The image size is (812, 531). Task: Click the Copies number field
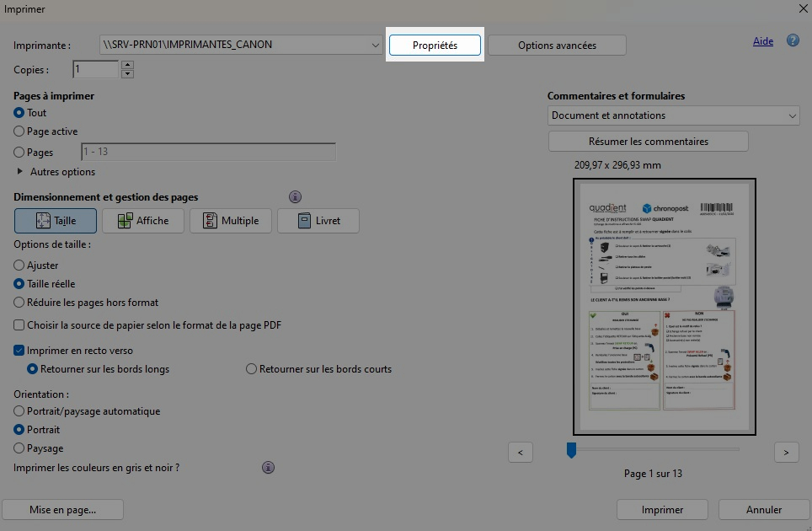(x=96, y=70)
